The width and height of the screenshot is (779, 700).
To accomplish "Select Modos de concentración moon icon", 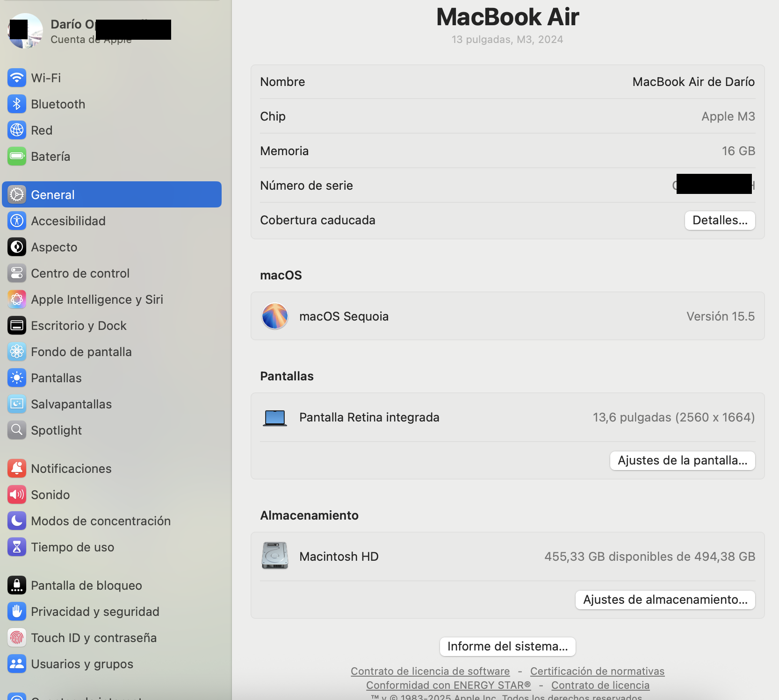I will [17, 521].
